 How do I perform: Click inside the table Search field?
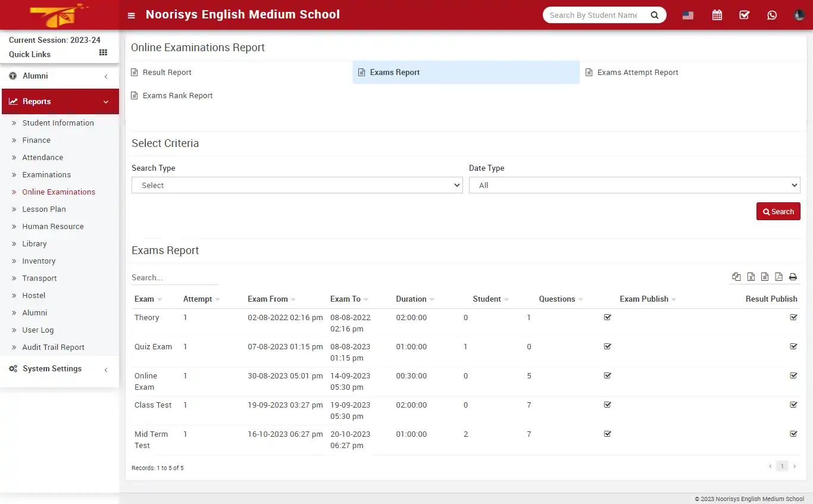pyautogui.click(x=174, y=277)
